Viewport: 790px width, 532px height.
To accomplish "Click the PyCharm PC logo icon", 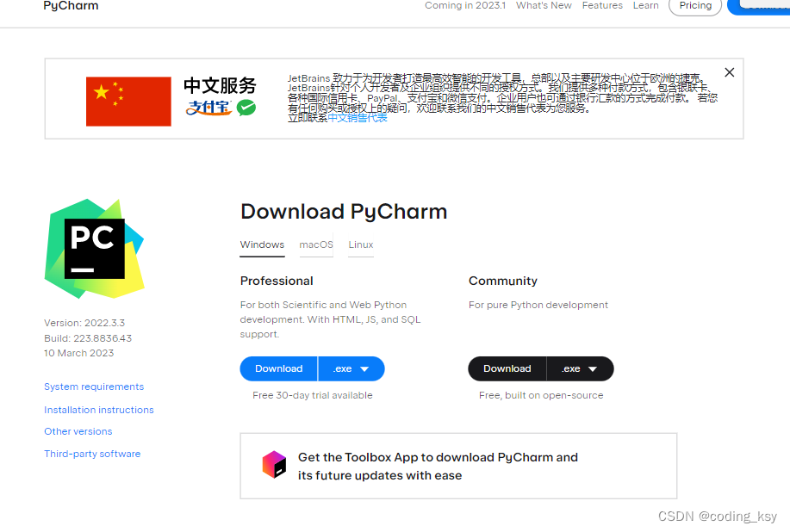I will [95, 249].
